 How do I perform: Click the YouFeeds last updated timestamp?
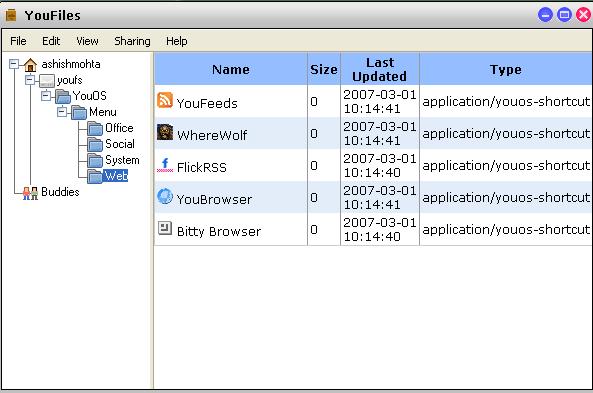click(x=380, y=101)
